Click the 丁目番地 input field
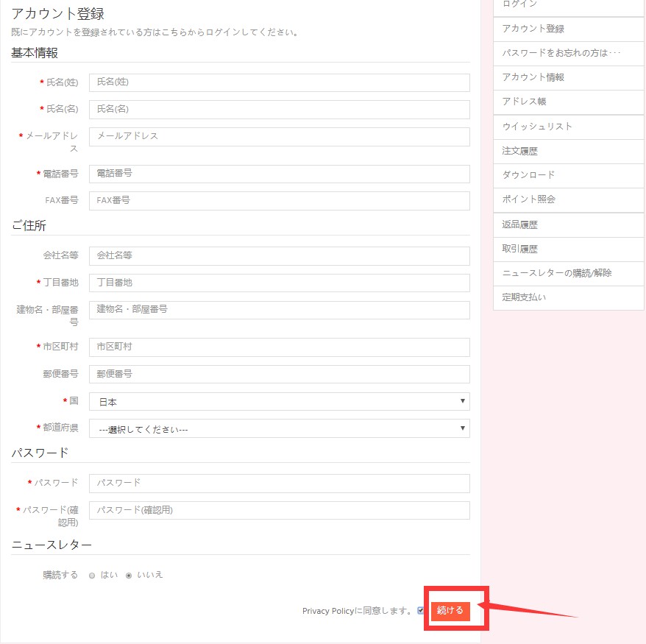Screen dimensions: 646x644 tap(280, 283)
